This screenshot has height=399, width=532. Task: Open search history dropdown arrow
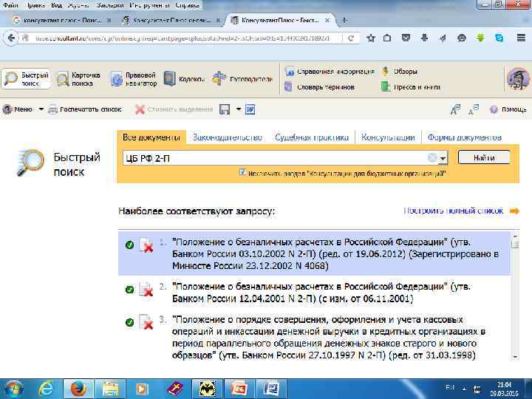(x=443, y=158)
